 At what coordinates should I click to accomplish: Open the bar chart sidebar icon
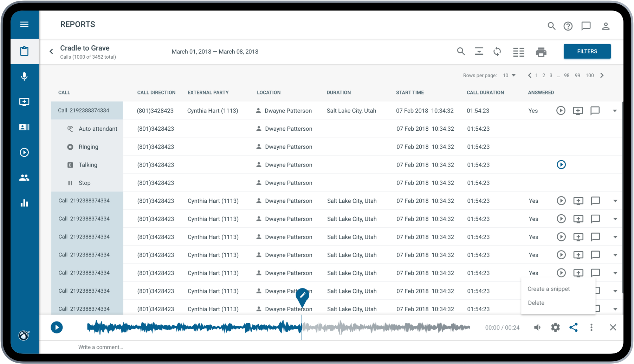pos(24,203)
